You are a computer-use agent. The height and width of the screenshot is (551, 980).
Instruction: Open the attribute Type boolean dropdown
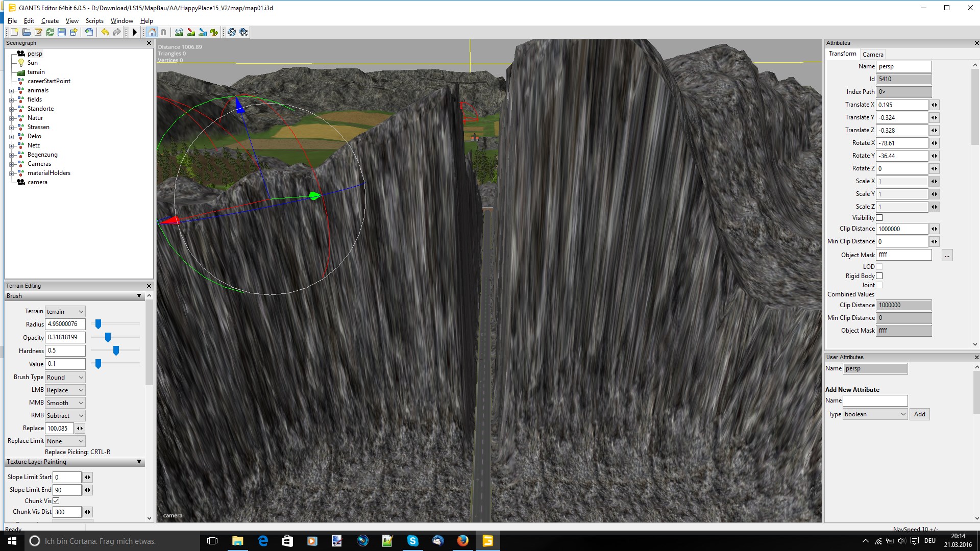click(875, 414)
